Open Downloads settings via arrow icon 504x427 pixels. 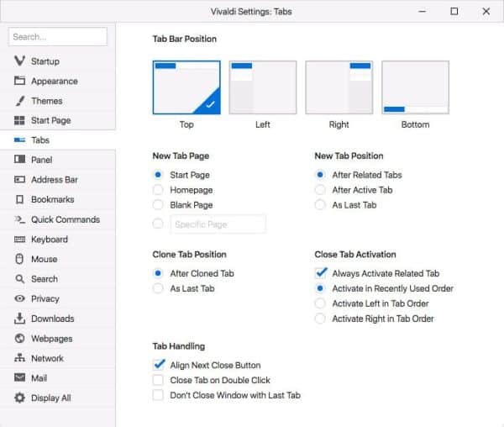coord(19,319)
